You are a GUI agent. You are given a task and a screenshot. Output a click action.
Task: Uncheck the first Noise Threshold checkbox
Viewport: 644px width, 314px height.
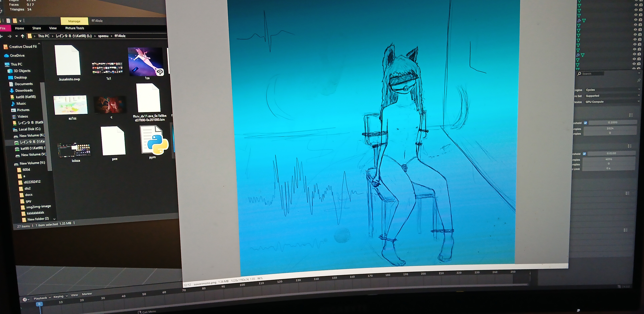click(x=585, y=123)
